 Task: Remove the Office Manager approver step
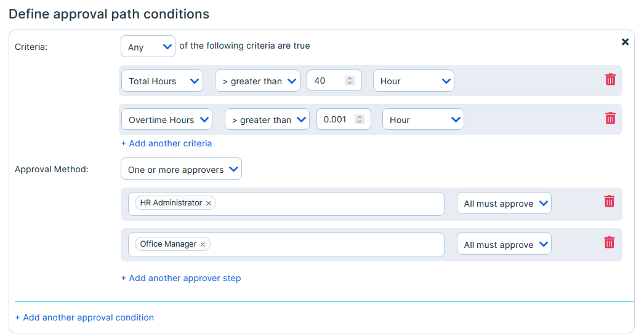609,242
